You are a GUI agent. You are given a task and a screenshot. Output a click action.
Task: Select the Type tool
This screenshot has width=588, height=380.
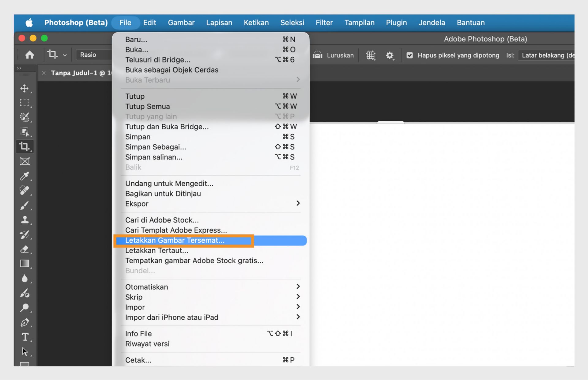pos(25,337)
